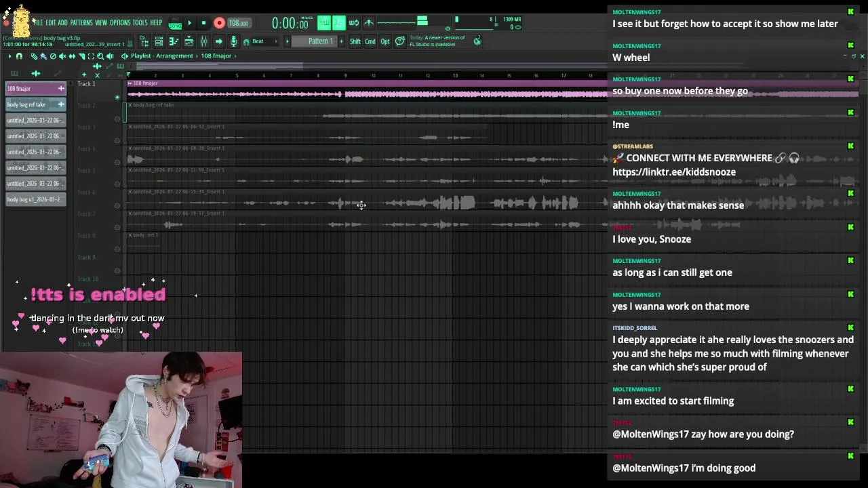Open the FILE menu
868x488 pixels.
pos(38,22)
